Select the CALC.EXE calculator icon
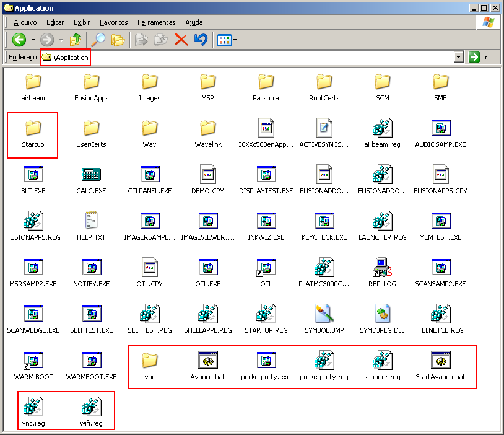The width and height of the screenshot is (504, 435). point(91,181)
